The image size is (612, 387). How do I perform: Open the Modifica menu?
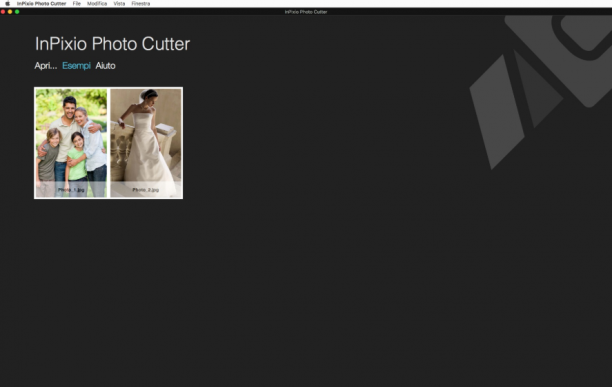coord(97,4)
